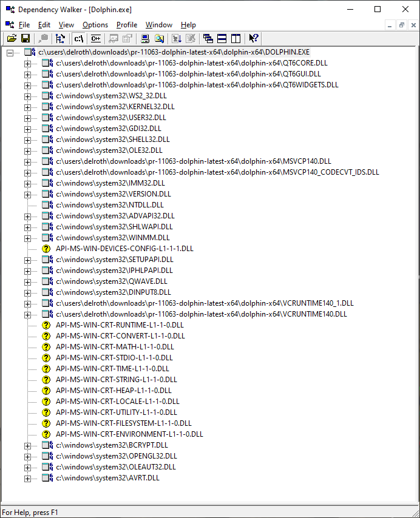This screenshot has height=518, width=420.
Task: Click the grayed-out Copy toolbar icon
Action: pyautogui.click(x=43, y=39)
